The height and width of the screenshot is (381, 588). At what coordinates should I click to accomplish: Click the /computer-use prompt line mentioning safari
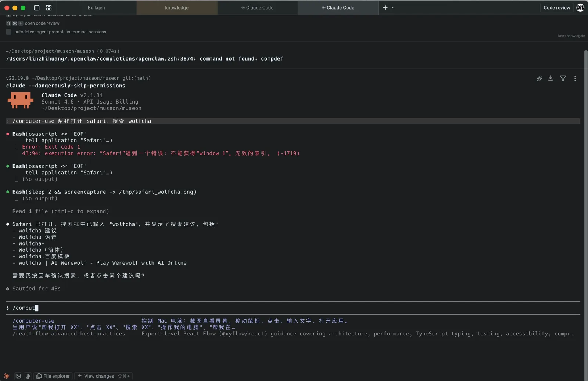(293, 121)
